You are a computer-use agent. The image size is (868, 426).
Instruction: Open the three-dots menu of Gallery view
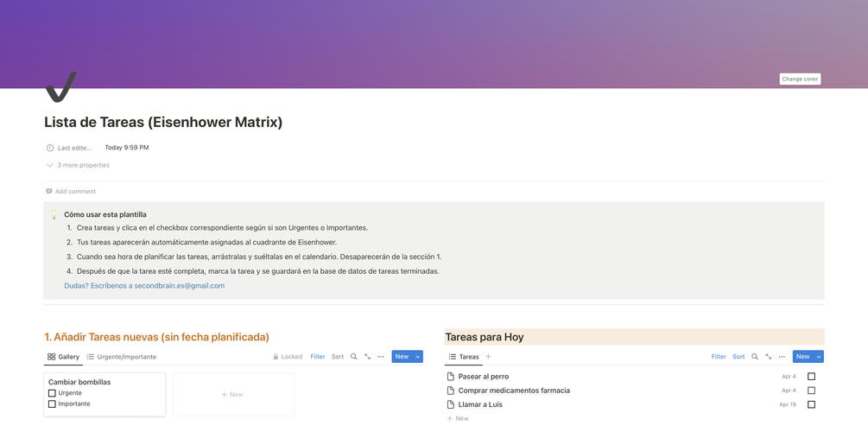pyautogui.click(x=381, y=357)
